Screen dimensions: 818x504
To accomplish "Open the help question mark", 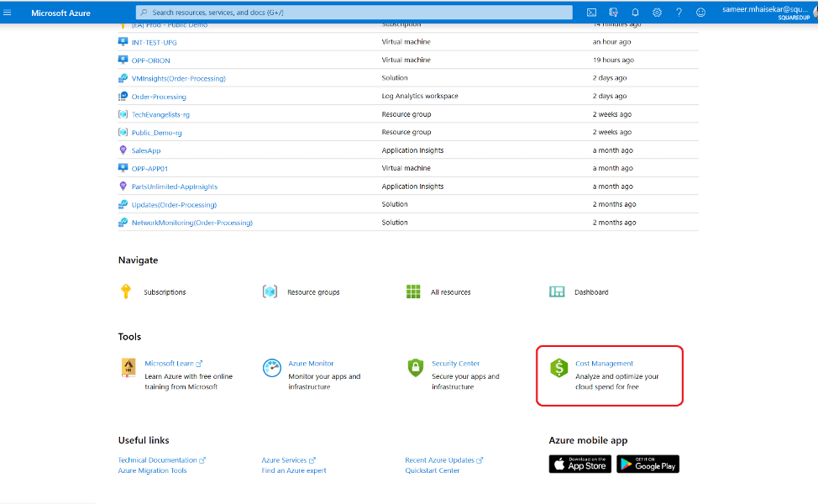I will pyautogui.click(x=679, y=13).
